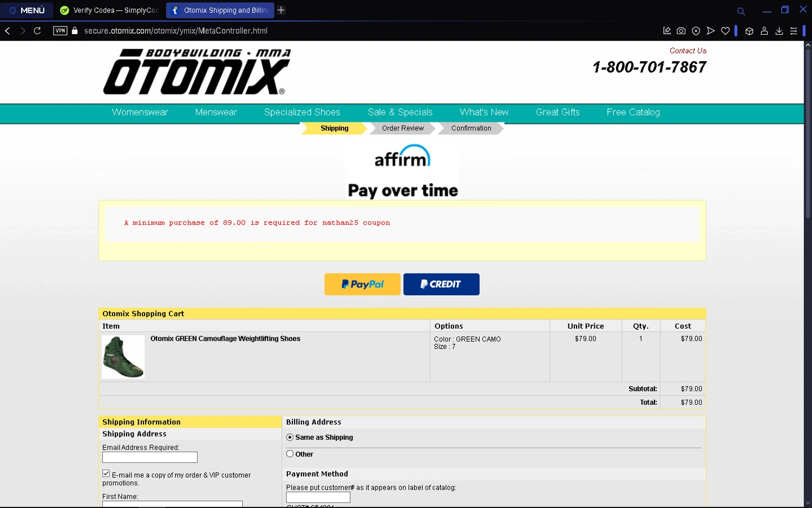The image size is (812, 508).
Task: Click the affirm Pay over time banner
Action: 402,171
